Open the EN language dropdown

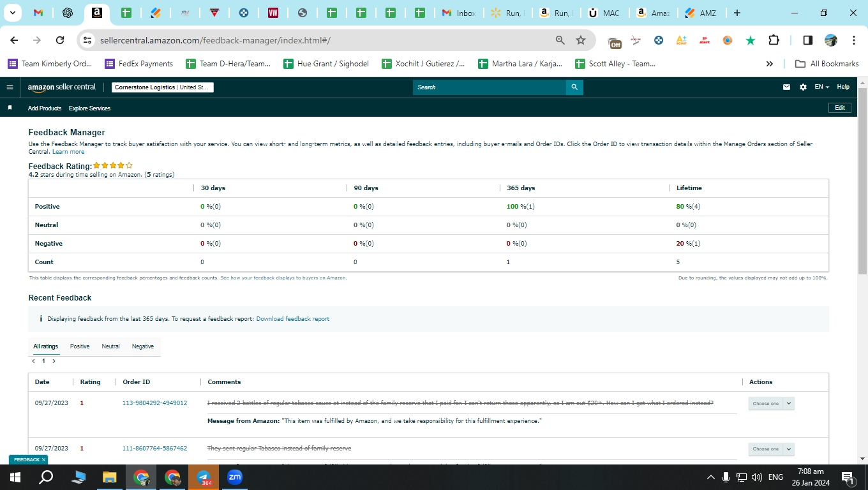pyautogui.click(x=821, y=87)
